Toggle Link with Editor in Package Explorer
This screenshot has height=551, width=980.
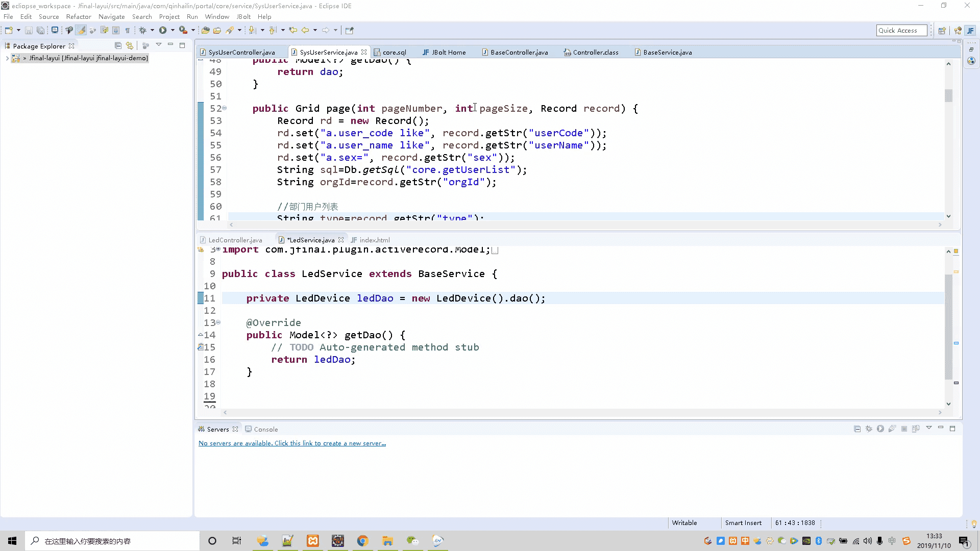click(x=130, y=45)
